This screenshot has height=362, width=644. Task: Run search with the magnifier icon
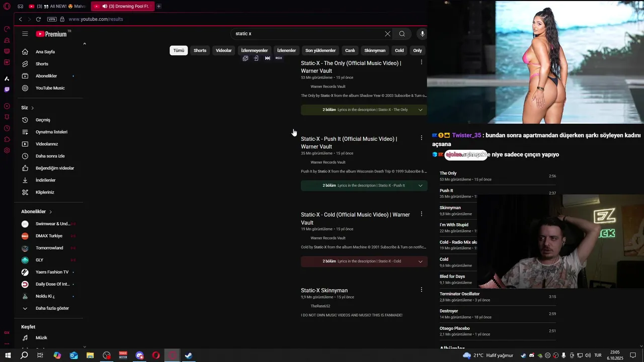[x=402, y=34]
